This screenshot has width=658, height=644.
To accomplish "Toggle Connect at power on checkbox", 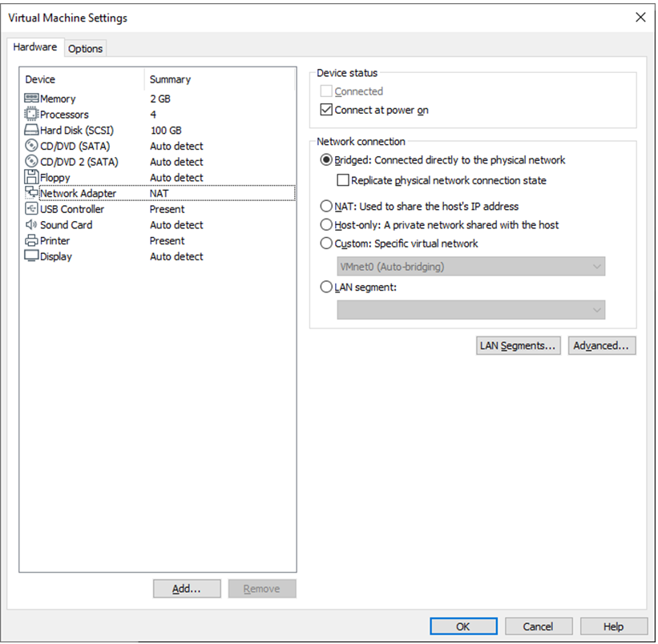I will pyautogui.click(x=326, y=111).
